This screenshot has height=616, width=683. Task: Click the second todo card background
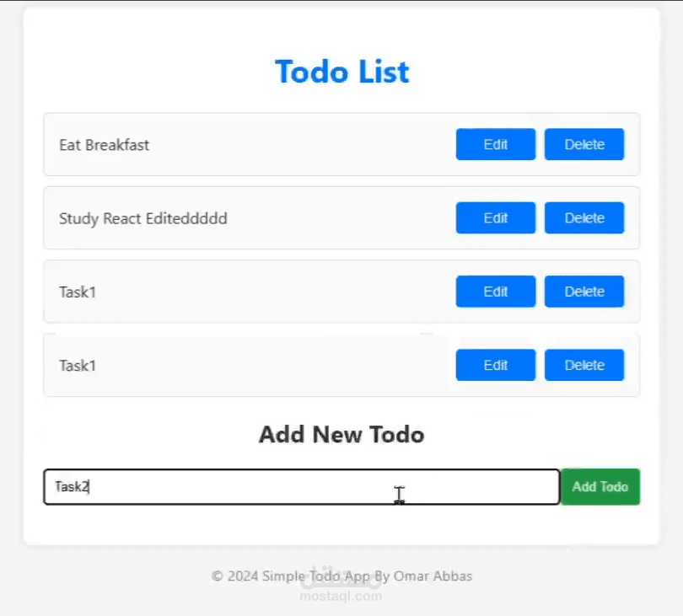point(295,217)
